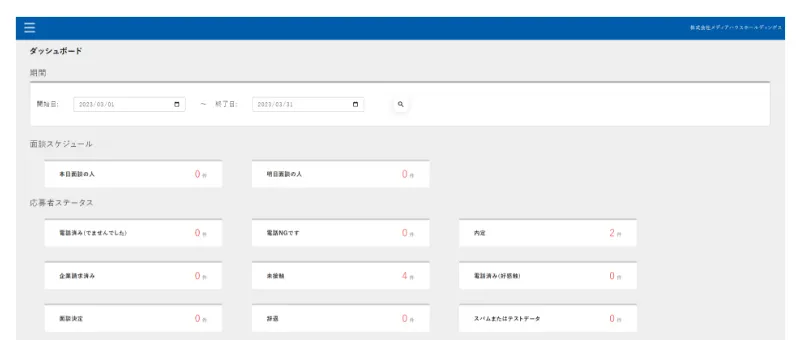The image size is (801, 360).
Task: Click the 開始日 date input field
Action: pos(129,104)
